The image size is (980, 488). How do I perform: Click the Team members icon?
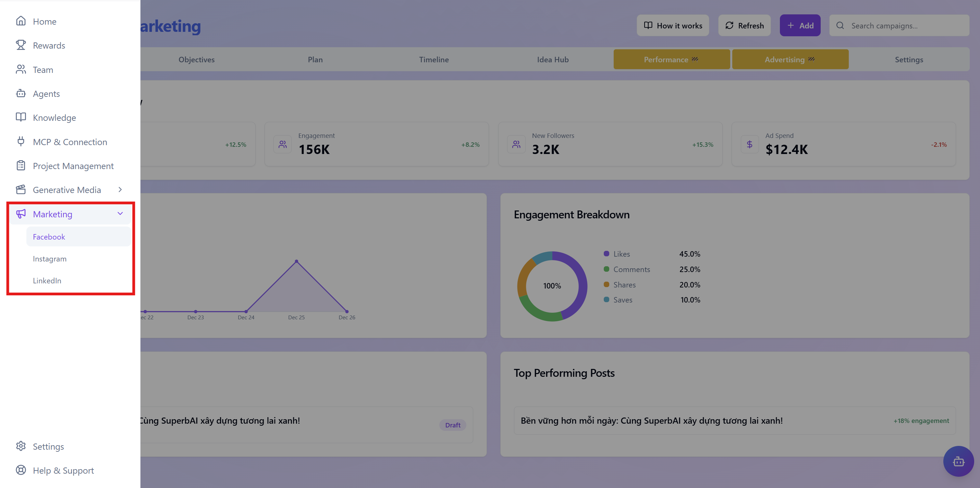[x=21, y=69]
